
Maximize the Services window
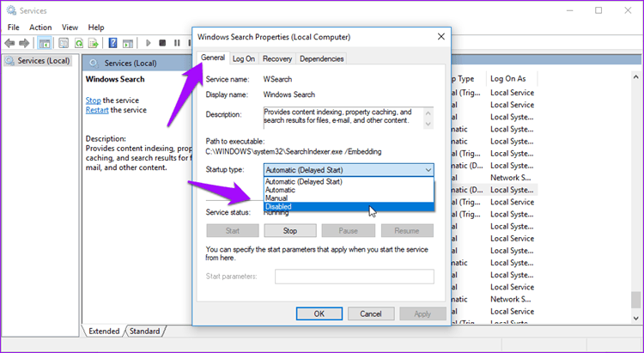(598, 10)
